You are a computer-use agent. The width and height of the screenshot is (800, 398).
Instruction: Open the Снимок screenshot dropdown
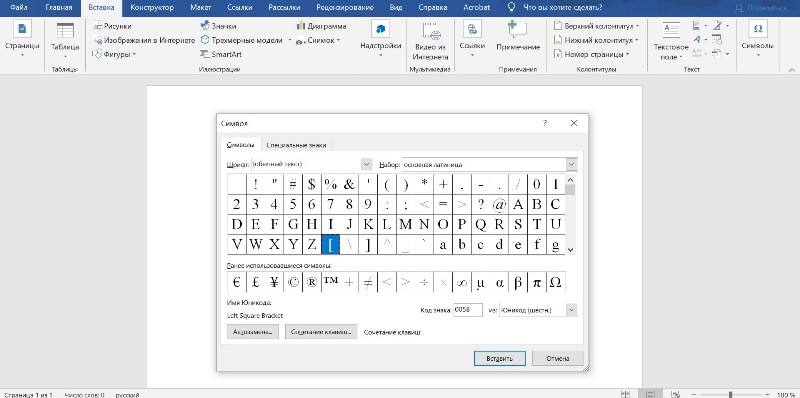click(x=317, y=40)
